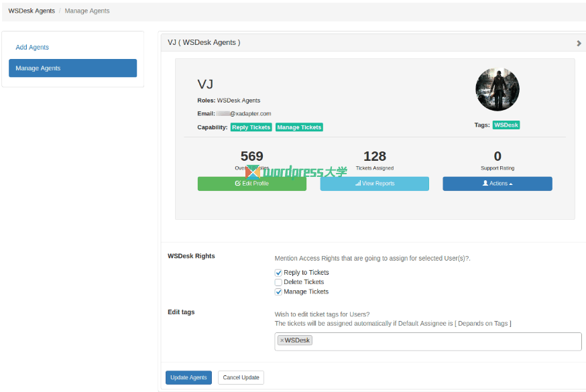Click the @xadapter.com email text
586x392 pixels.
coord(250,113)
